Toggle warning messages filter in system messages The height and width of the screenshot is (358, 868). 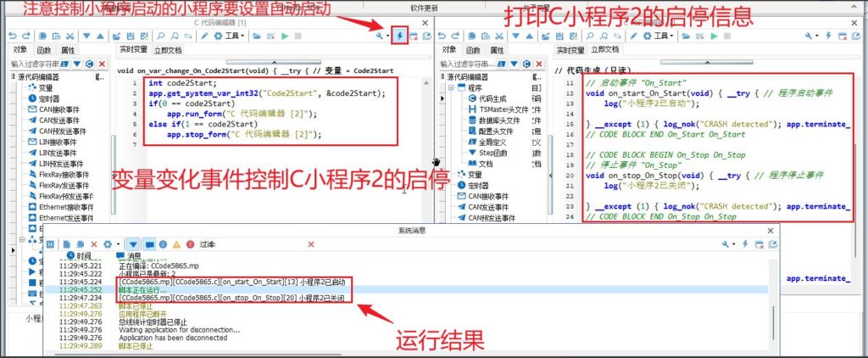coord(175,244)
